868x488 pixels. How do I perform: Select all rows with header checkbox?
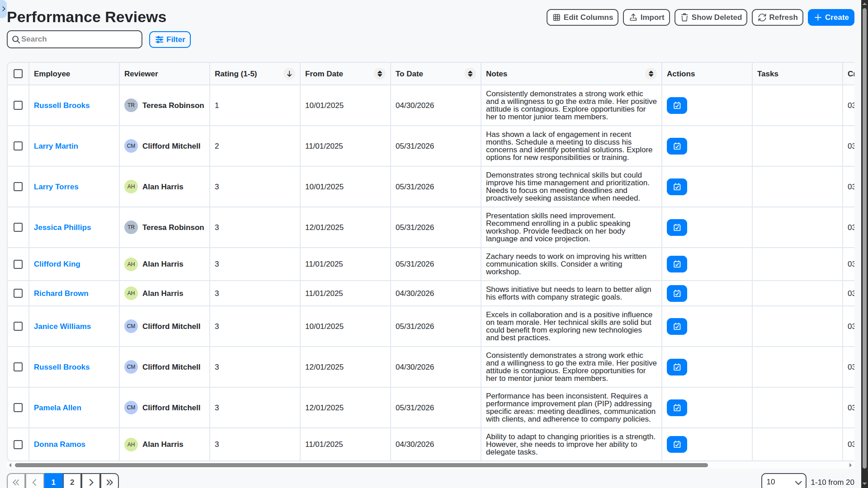pyautogui.click(x=18, y=74)
